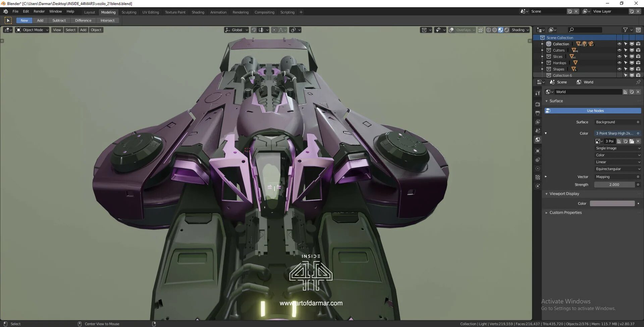Open the World properties tab icon
644x327 pixels.
[x=538, y=140]
